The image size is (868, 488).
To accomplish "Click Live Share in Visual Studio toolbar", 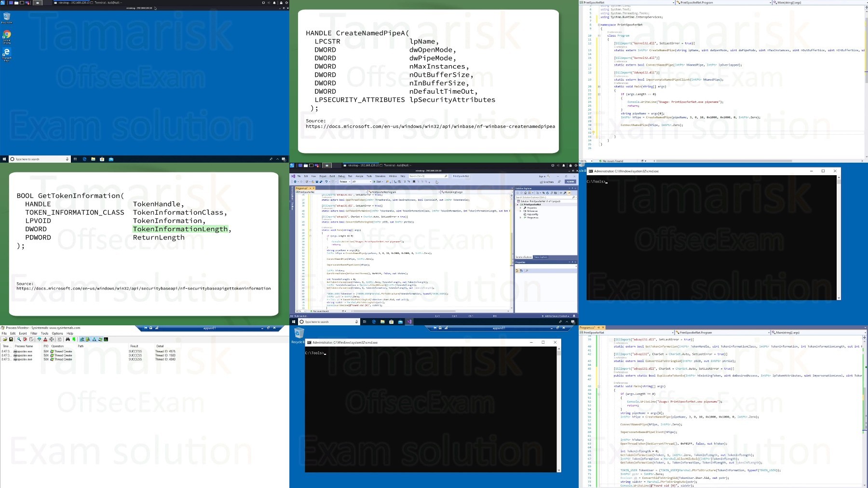I will point(547,182).
